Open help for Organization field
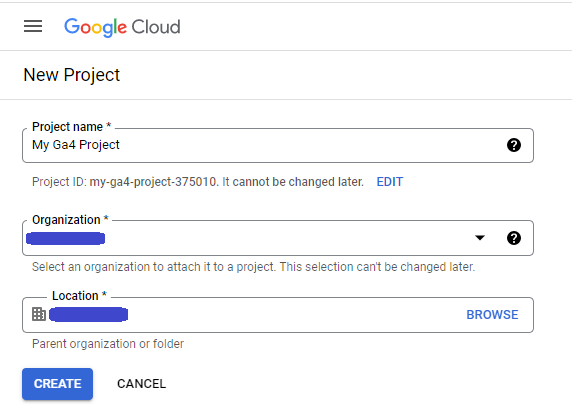 pyautogui.click(x=514, y=238)
